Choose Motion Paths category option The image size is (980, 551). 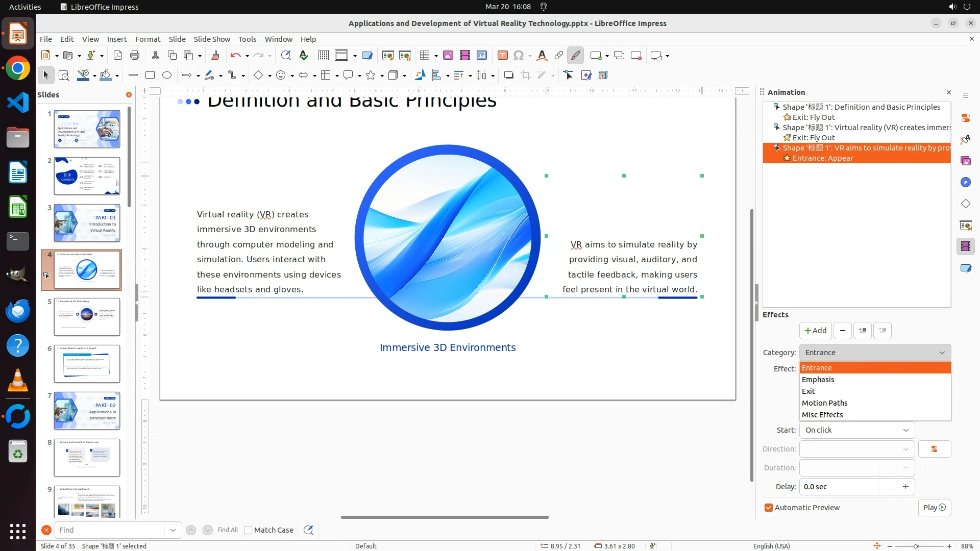pyautogui.click(x=824, y=403)
